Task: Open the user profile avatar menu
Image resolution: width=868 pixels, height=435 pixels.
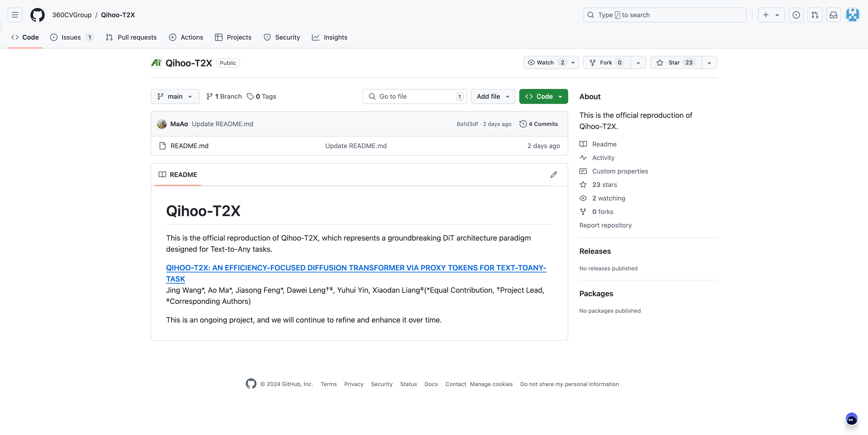Action: pos(852,15)
